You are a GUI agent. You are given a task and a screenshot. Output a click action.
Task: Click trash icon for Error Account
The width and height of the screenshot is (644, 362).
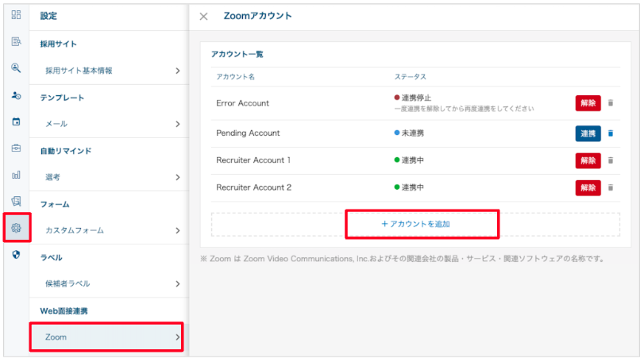pyautogui.click(x=611, y=103)
